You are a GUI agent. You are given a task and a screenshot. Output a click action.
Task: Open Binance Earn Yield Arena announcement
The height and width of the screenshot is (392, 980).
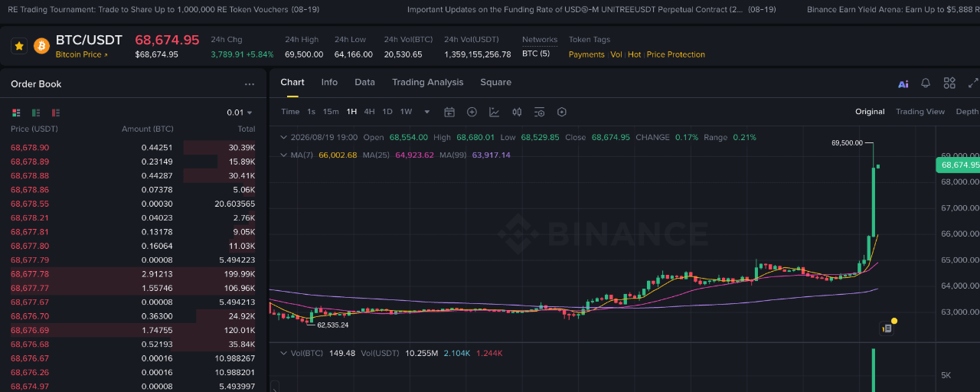tap(893, 10)
